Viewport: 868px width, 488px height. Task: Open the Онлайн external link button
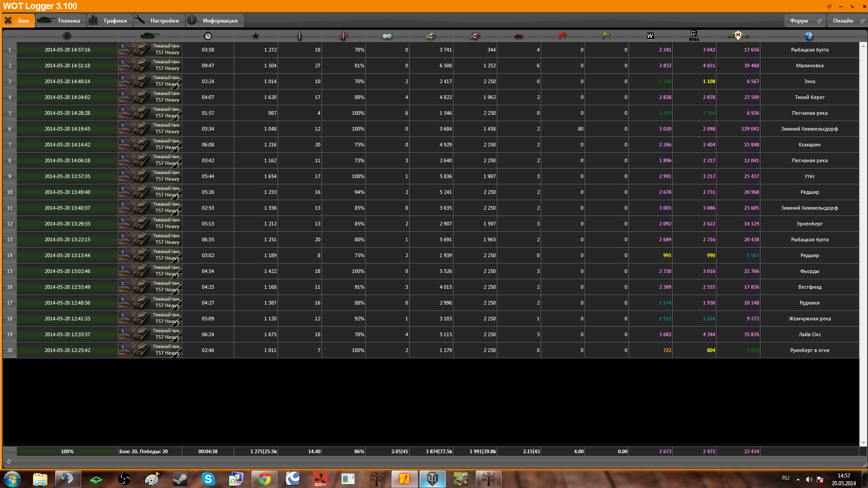click(847, 21)
